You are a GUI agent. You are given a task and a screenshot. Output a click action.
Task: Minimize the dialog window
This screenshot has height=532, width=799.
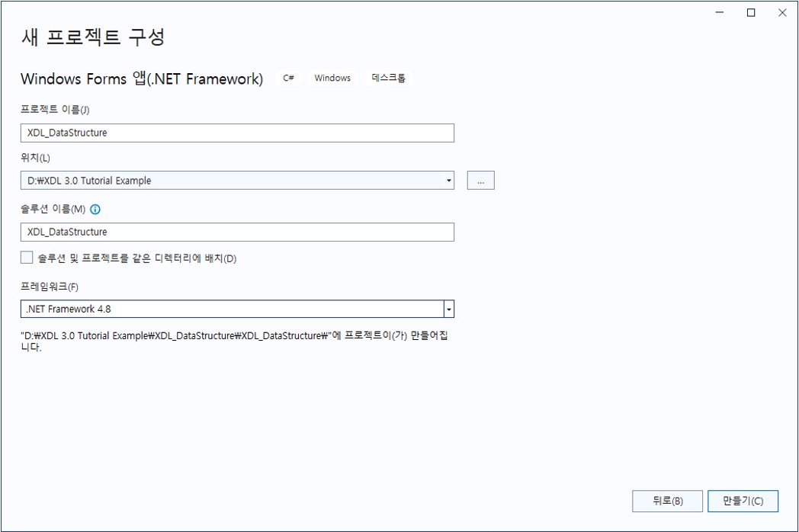click(720, 13)
